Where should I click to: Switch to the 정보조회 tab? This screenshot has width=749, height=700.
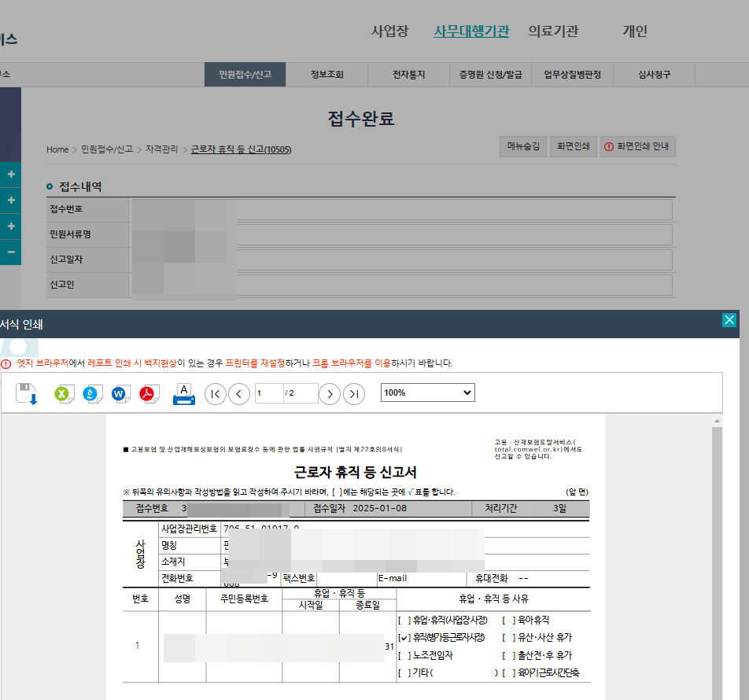[x=326, y=75]
